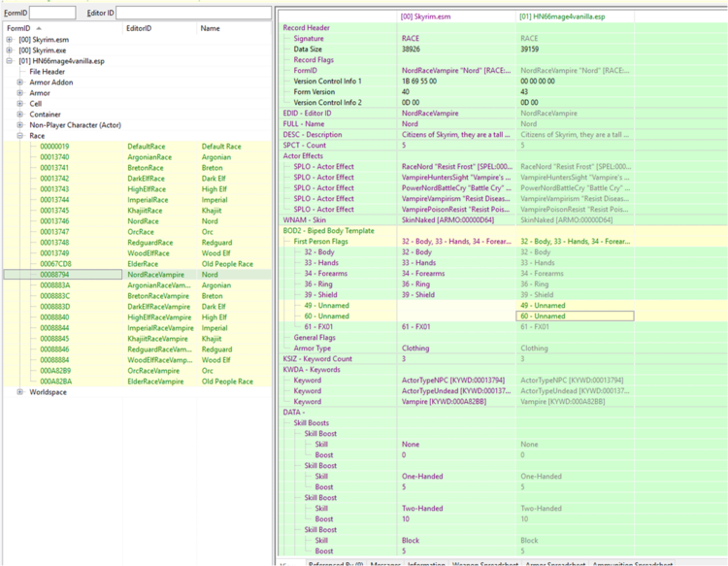Expand the Armor Addon group
The image size is (728, 566).
click(20, 83)
